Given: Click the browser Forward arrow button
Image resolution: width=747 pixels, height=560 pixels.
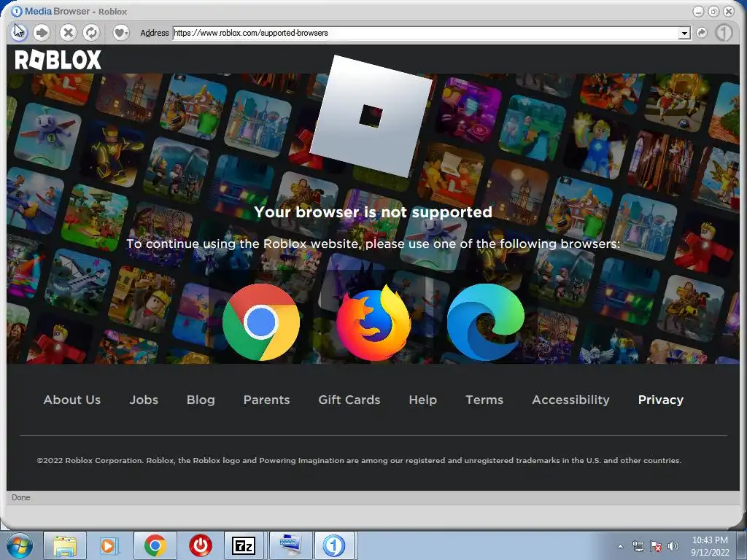Looking at the screenshot, I should pyautogui.click(x=42, y=32).
